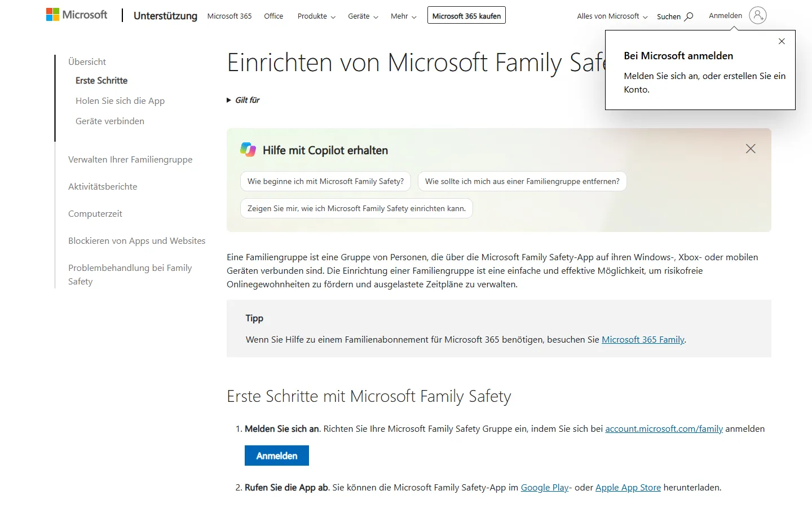
Task: Open the Geräte dropdown menu
Action: point(363,16)
